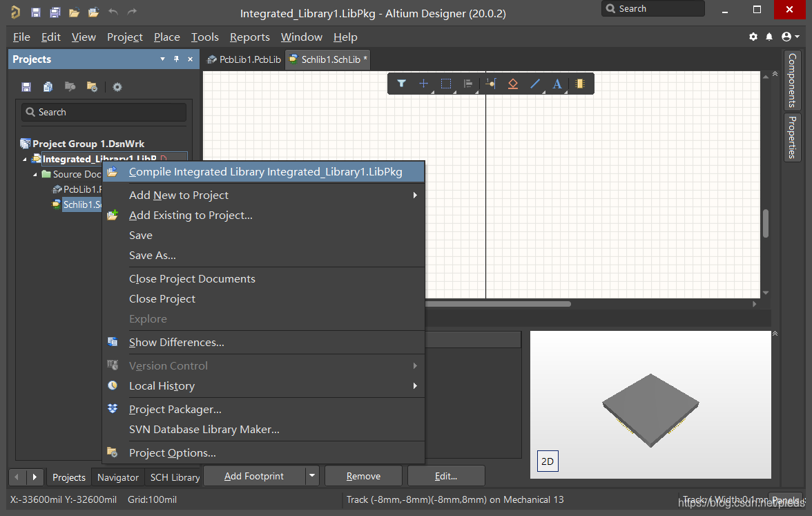The width and height of the screenshot is (812, 516).
Task: Click the yellow component part icon
Action: tap(580, 84)
